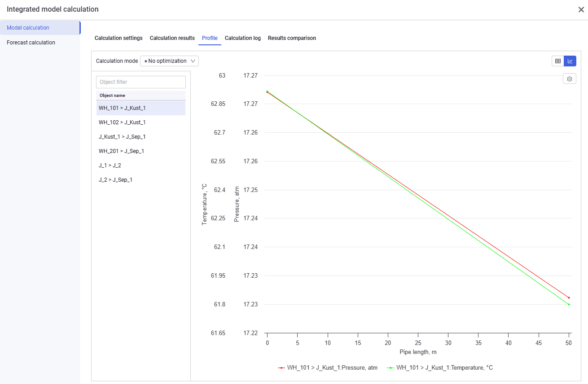Close the Integrated model calculation dialog
This screenshot has height=384, width=588.
tap(581, 9)
